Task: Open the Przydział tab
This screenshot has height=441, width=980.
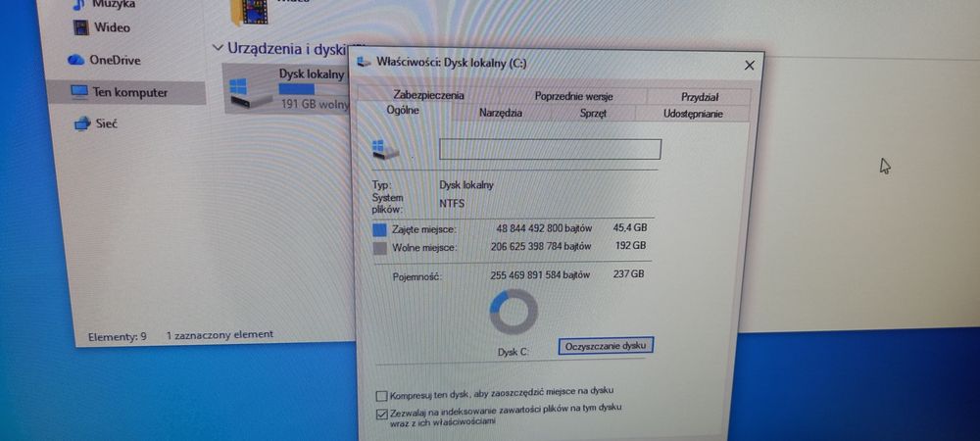Action: (700, 97)
